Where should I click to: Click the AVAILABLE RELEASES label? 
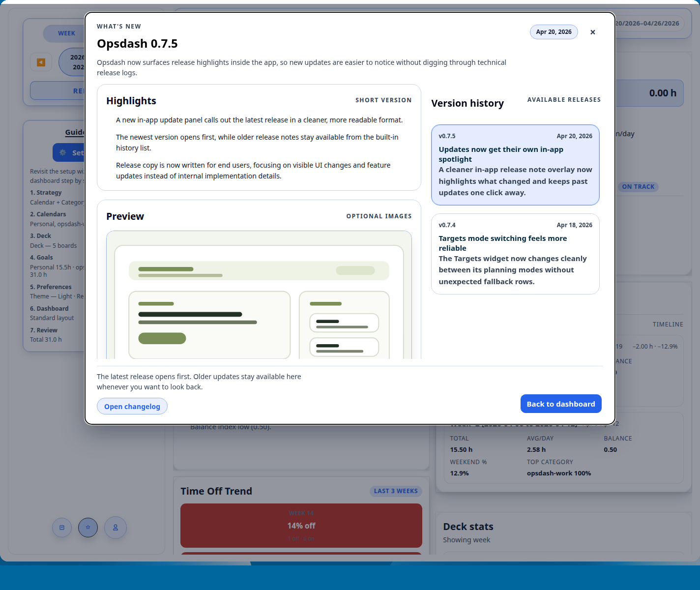[564, 100]
